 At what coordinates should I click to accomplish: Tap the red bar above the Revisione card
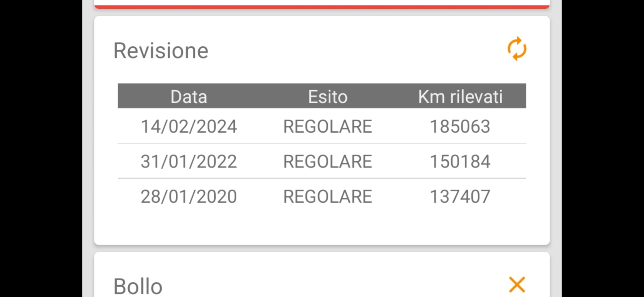point(322,6)
